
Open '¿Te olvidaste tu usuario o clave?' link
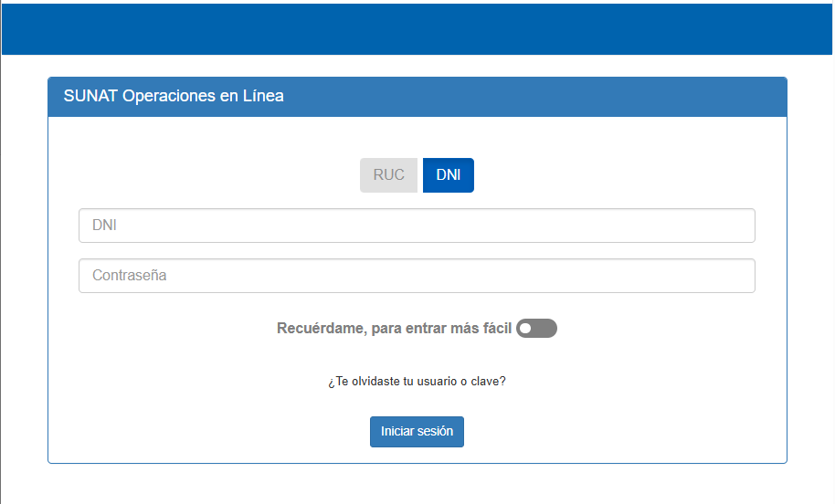click(x=417, y=381)
